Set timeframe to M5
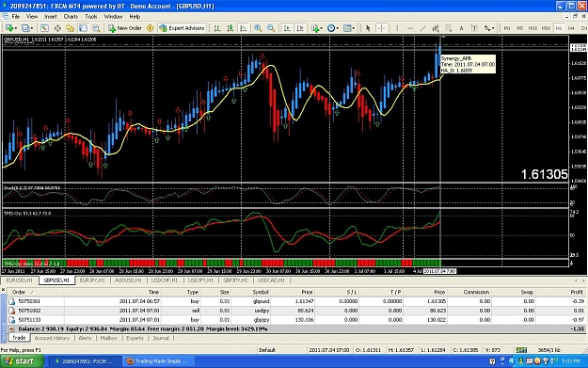588x368 pixels. point(519,28)
